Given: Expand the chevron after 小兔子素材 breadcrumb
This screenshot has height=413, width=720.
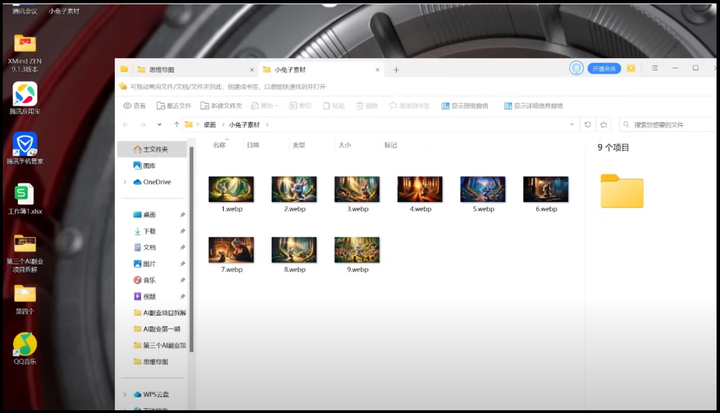Looking at the screenshot, I should pos(267,124).
